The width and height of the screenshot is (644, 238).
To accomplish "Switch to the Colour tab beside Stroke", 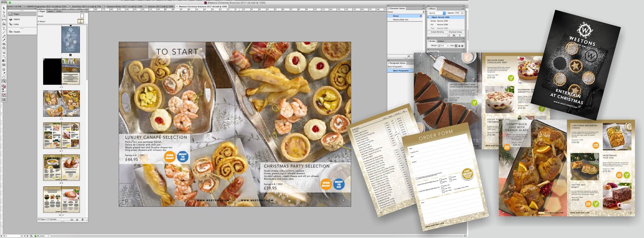I will (x=441, y=41).
